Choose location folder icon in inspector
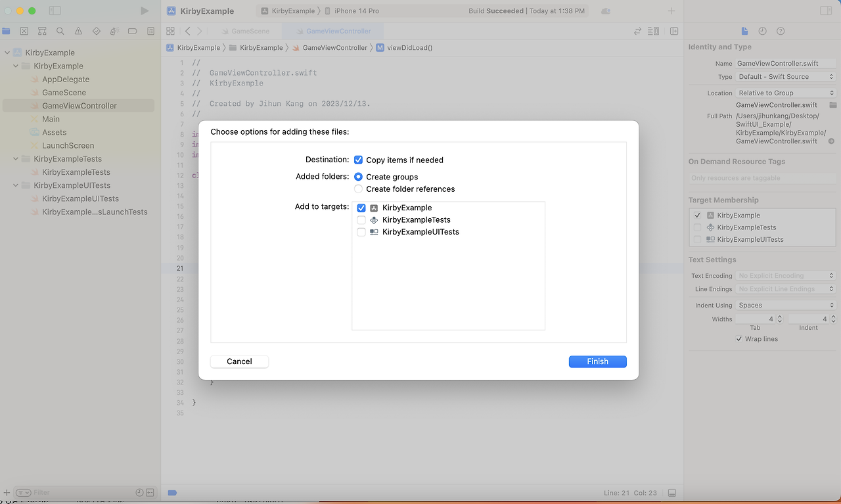841x504 pixels. tap(833, 105)
